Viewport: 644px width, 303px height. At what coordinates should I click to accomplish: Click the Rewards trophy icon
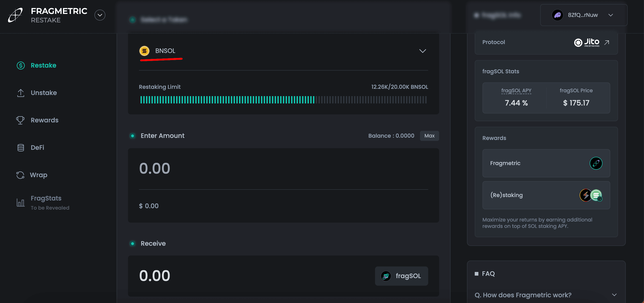coord(20,120)
